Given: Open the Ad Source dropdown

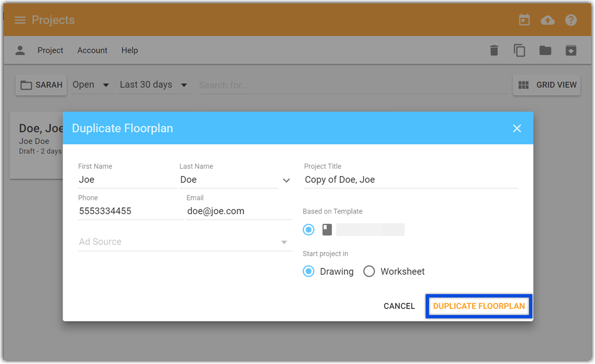Looking at the screenshot, I should [x=185, y=242].
